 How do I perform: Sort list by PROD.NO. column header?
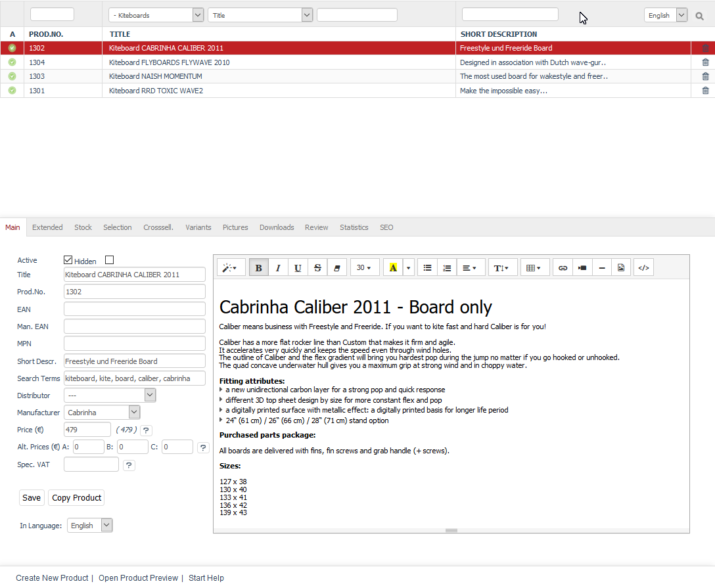pos(46,34)
